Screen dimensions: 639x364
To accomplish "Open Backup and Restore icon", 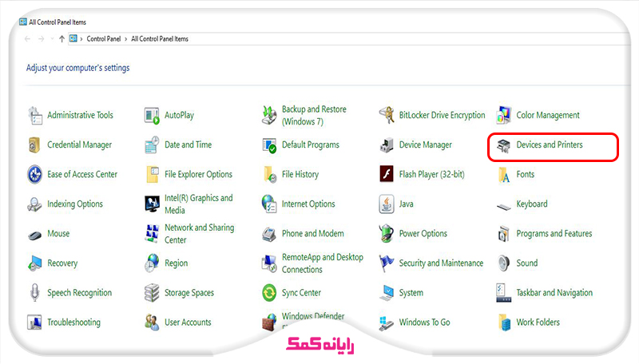I will (269, 115).
